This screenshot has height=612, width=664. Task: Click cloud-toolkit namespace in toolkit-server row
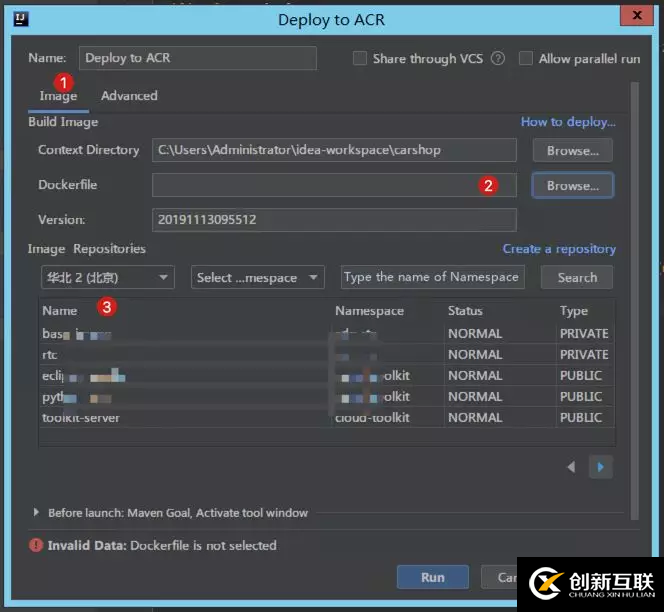tap(372, 418)
